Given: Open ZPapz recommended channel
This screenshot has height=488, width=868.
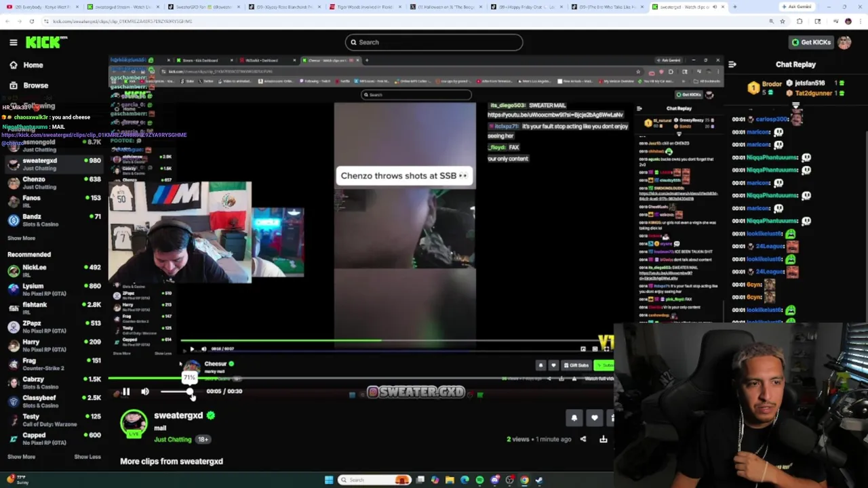Looking at the screenshot, I should (x=54, y=327).
